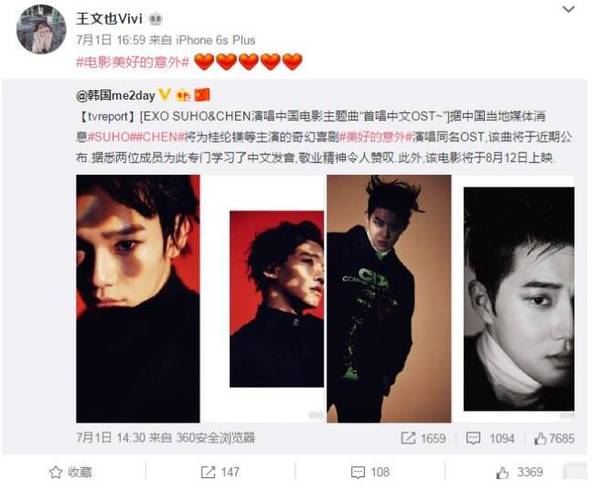Screen dimensions: 600x491
Task: Click the membership badge beside Vivi's name
Action: tap(155, 19)
